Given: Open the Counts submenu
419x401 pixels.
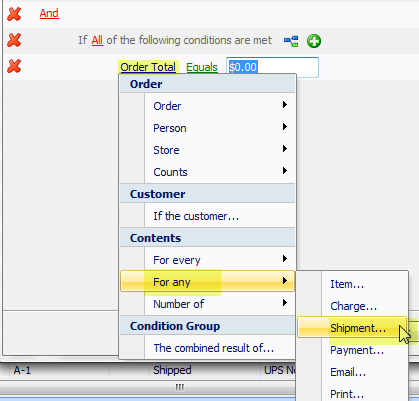Looking at the screenshot, I should pyautogui.click(x=208, y=172).
